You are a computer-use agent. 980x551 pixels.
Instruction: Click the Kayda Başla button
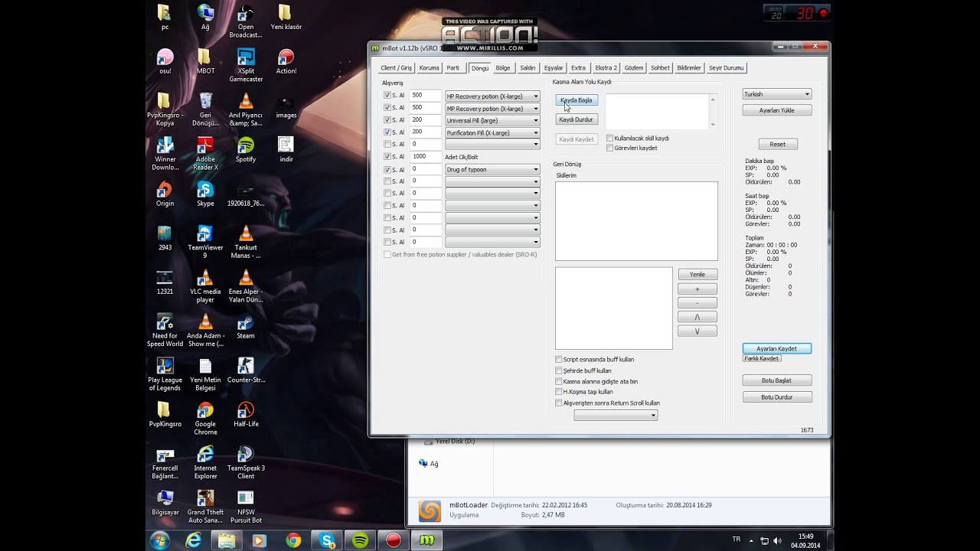[577, 100]
